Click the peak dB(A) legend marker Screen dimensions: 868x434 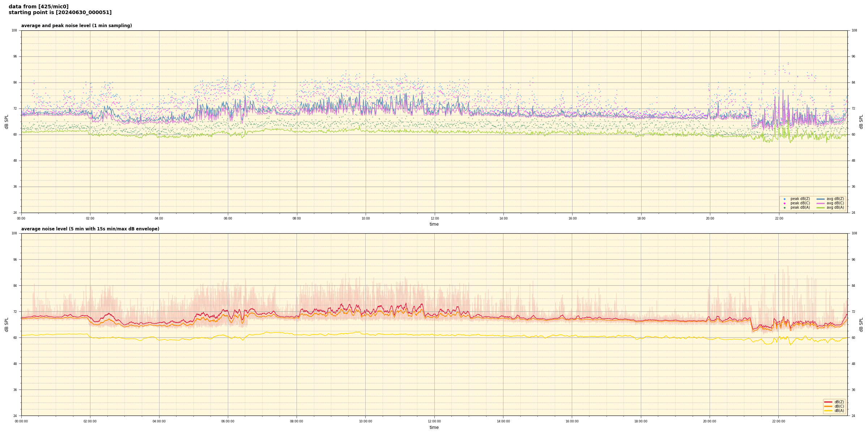(x=784, y=208)
